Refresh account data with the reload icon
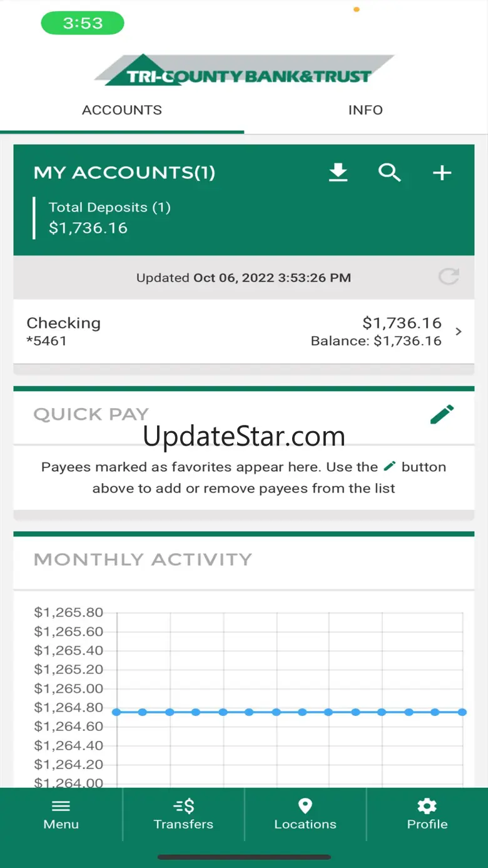The width and height of the screenshot is (488, 868). pyautogui.click(x=449, y=277)
